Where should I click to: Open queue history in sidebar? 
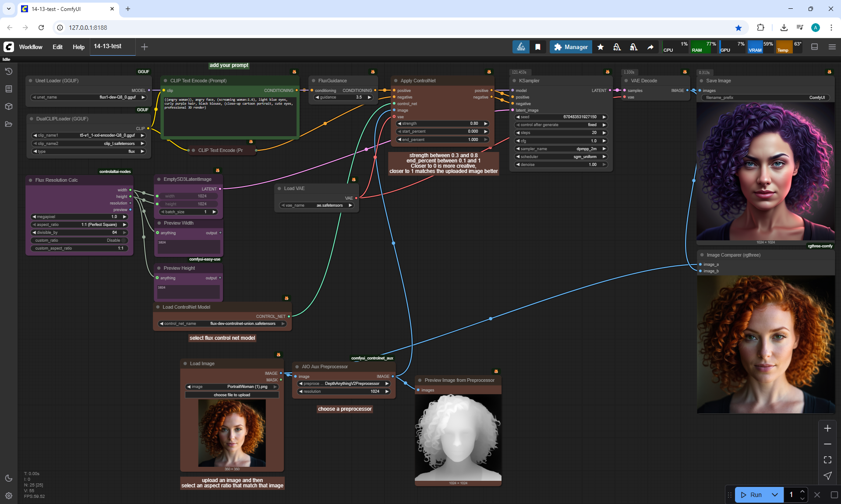9,71
